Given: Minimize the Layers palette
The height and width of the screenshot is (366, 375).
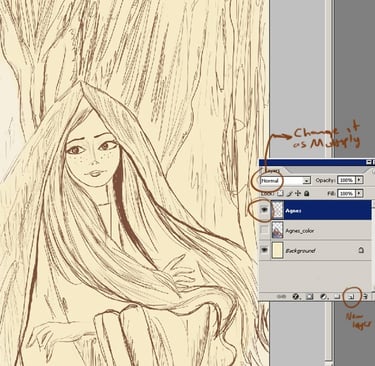Looking at the screenshot, I should click(368, 162).
